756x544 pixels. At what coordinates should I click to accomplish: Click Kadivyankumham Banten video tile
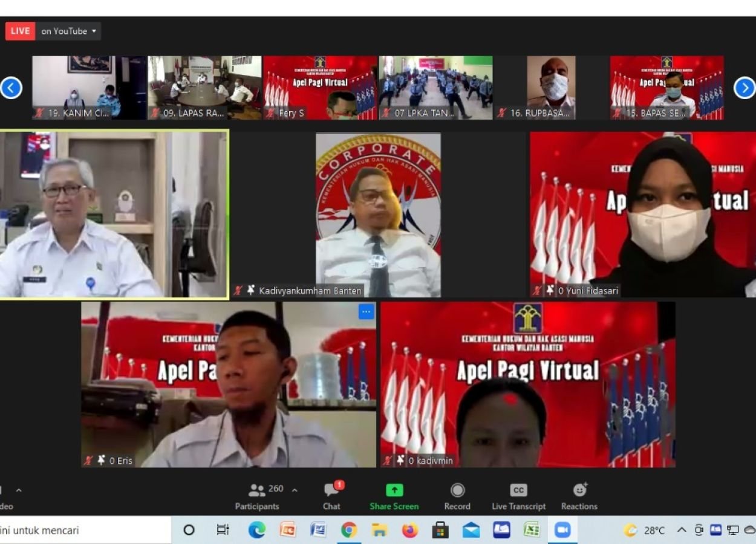[378, 215]
